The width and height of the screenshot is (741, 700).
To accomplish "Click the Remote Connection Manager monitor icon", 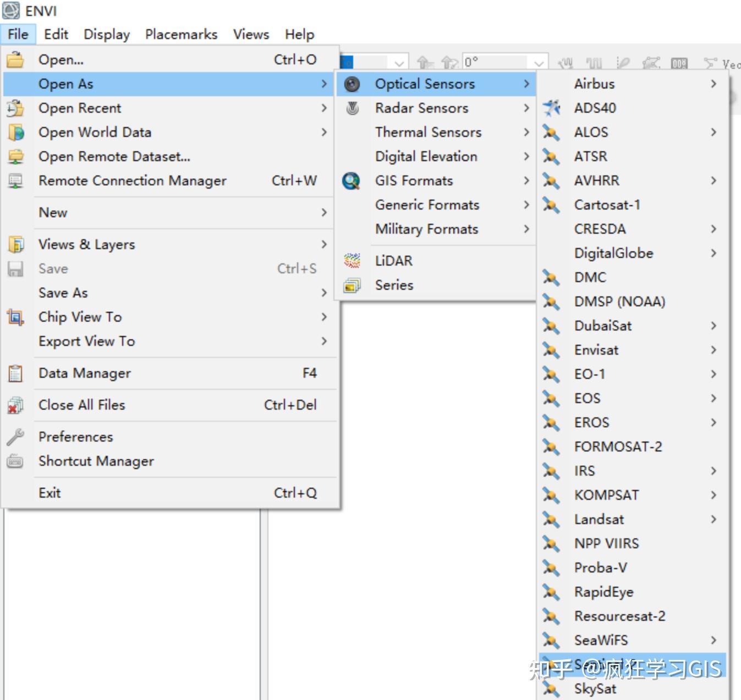I will (x=15, y=180).
